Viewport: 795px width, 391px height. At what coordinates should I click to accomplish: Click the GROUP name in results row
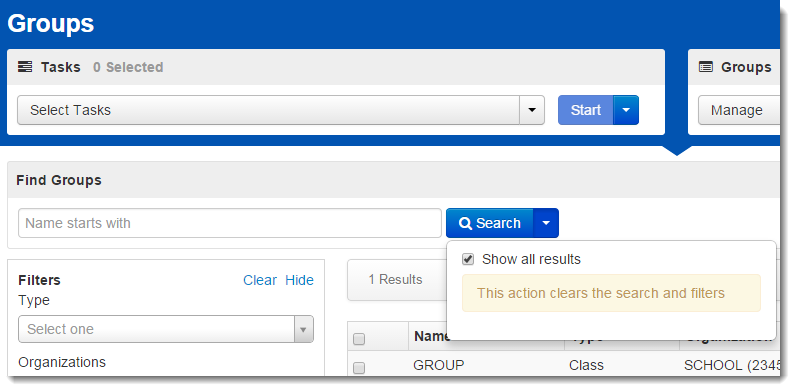(x=439, y=366)
